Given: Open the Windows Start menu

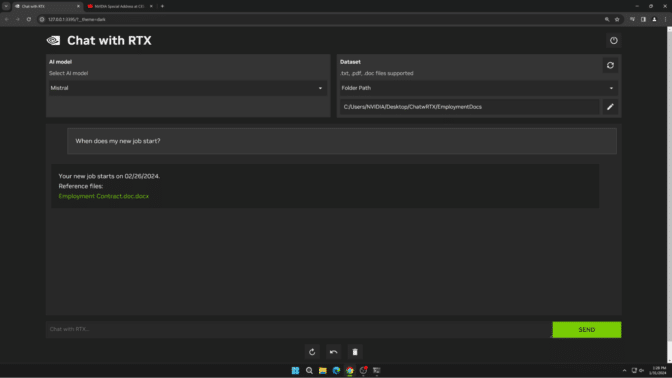Looking at the screenshot, I should pyautogui.click(x=295, y=370).
